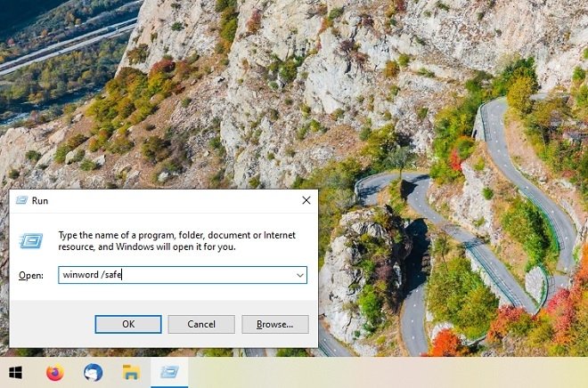The image size is (588, 388).
Task: Cancel the Run dialog
Action: [x=201, y=324]
